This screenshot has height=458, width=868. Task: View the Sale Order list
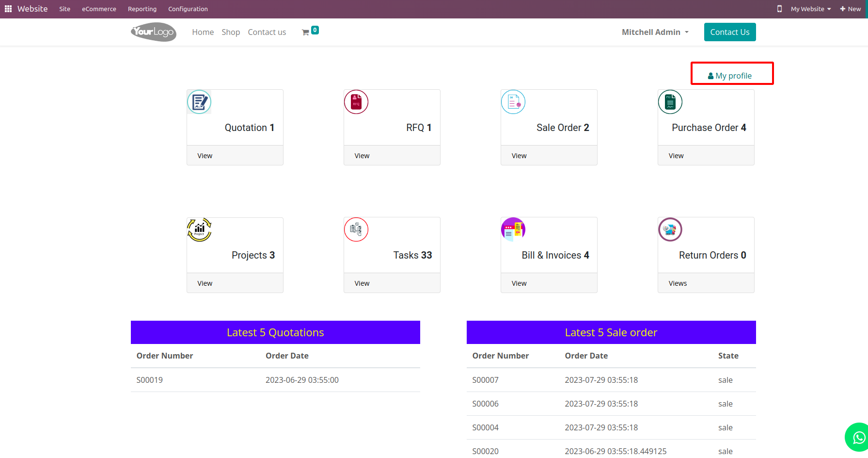pos(519,156)
